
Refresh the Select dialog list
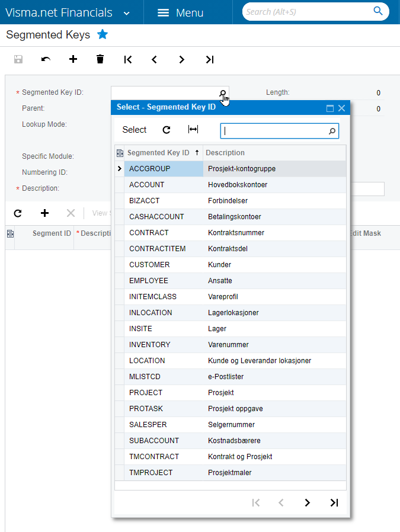pos(167,130)
